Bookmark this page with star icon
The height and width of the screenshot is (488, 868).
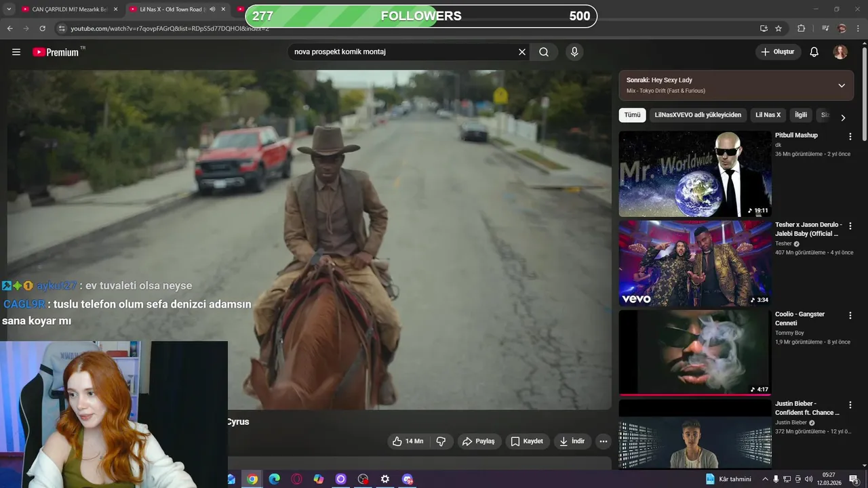tap(778, 28)
